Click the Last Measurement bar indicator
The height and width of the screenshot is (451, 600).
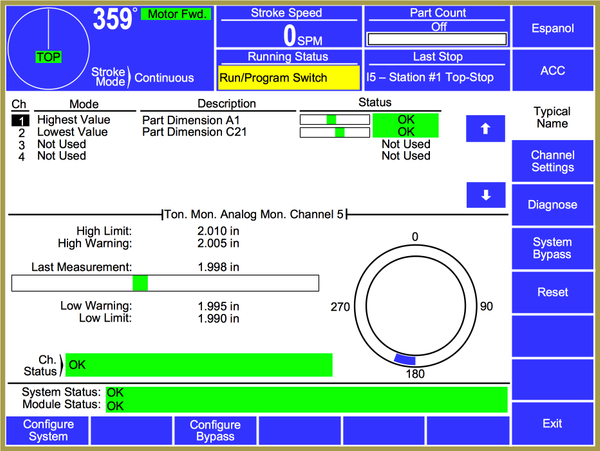[140, 283]
